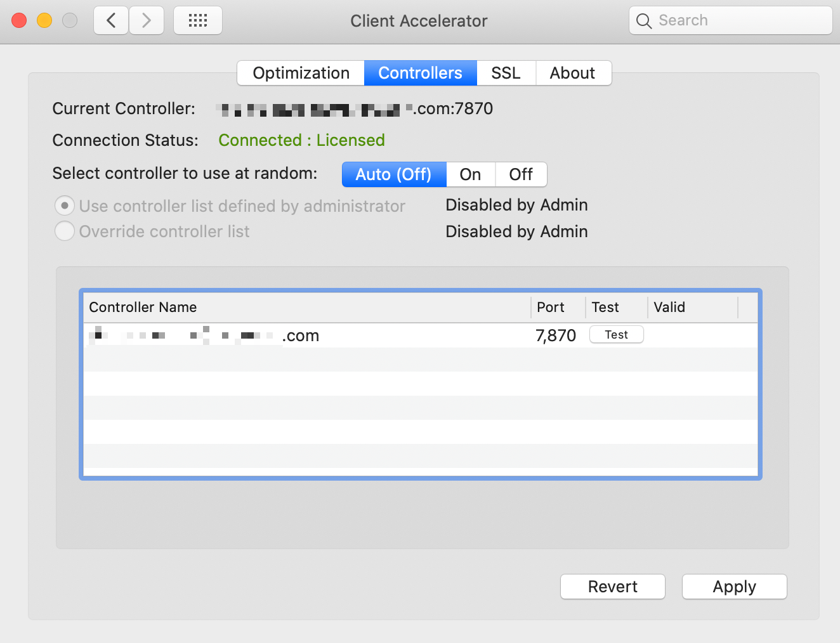Viewport: 840px width, 643px height.
Task: Minimize the window with the yellow button
Action: pyautogui.click(x=44, y=20)
